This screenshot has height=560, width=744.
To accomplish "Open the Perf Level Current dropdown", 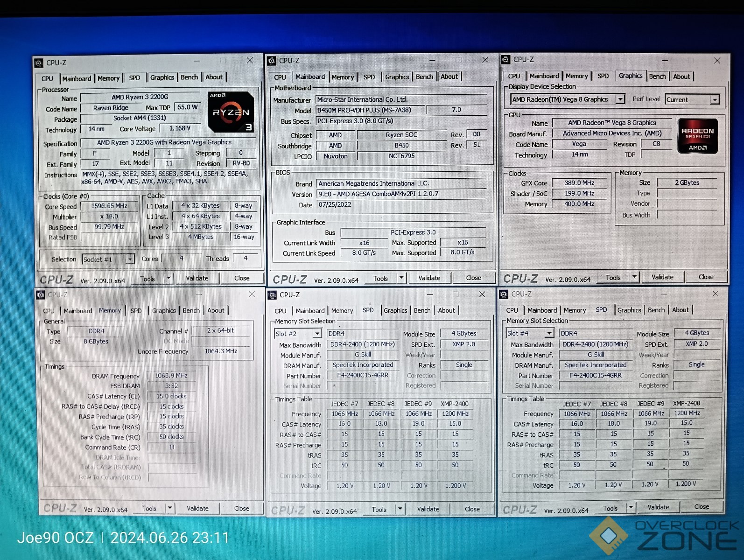I will (x=715, y=99).
